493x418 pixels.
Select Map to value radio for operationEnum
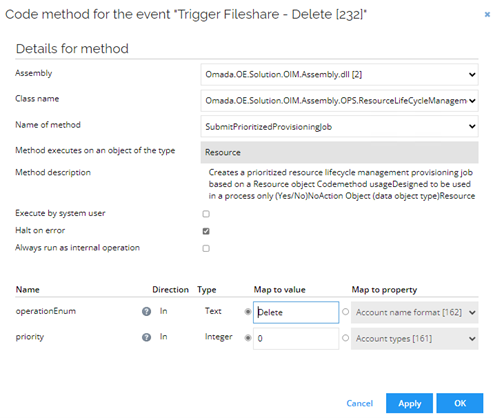[x=248, y=312]
